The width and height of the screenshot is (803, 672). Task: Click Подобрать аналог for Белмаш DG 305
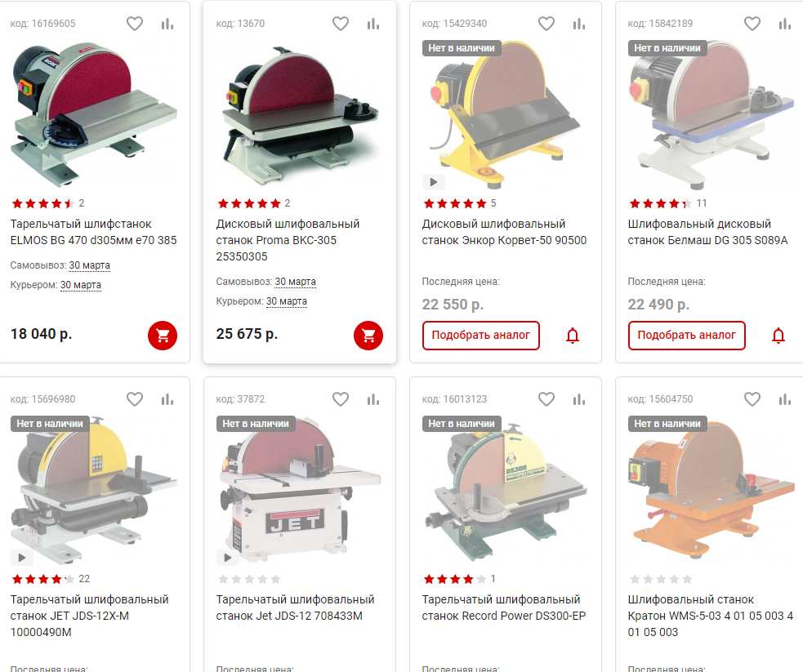(x=687, y=336)
